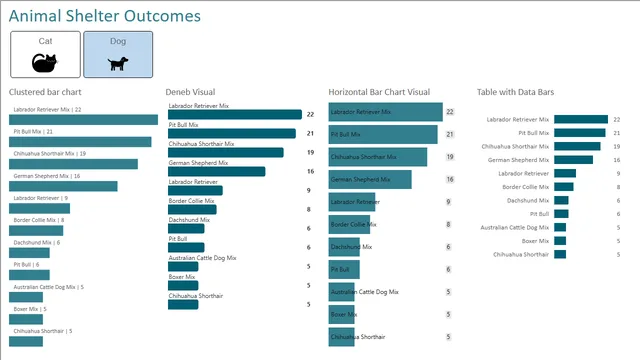This screenshot has height=360, width=640.
Task: Click Dachshund Mix label in data bars table
Action: pos(528,200)
